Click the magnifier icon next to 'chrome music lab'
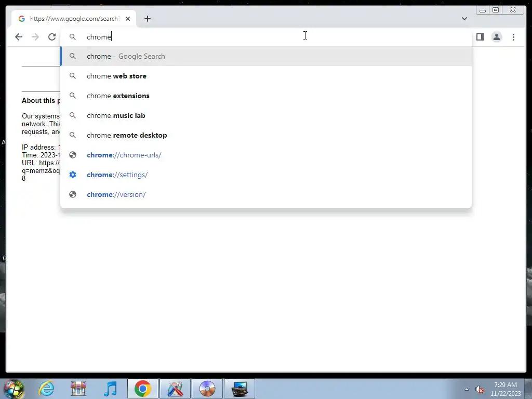The image size is (532, 399). tap(73, 115)
